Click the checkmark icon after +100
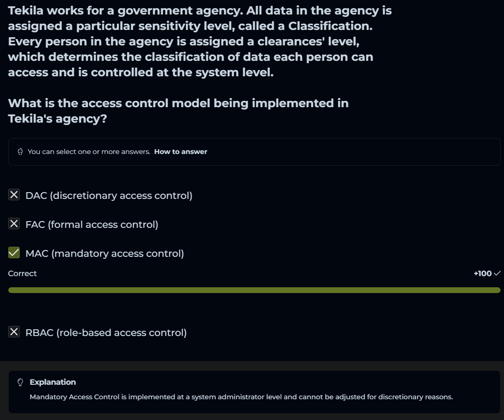 [x=498, y=274]
